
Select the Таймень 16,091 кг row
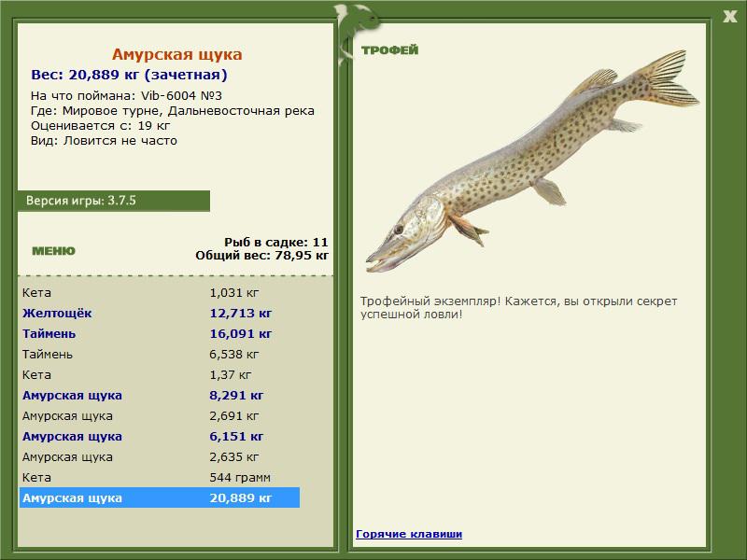(159, 334)
